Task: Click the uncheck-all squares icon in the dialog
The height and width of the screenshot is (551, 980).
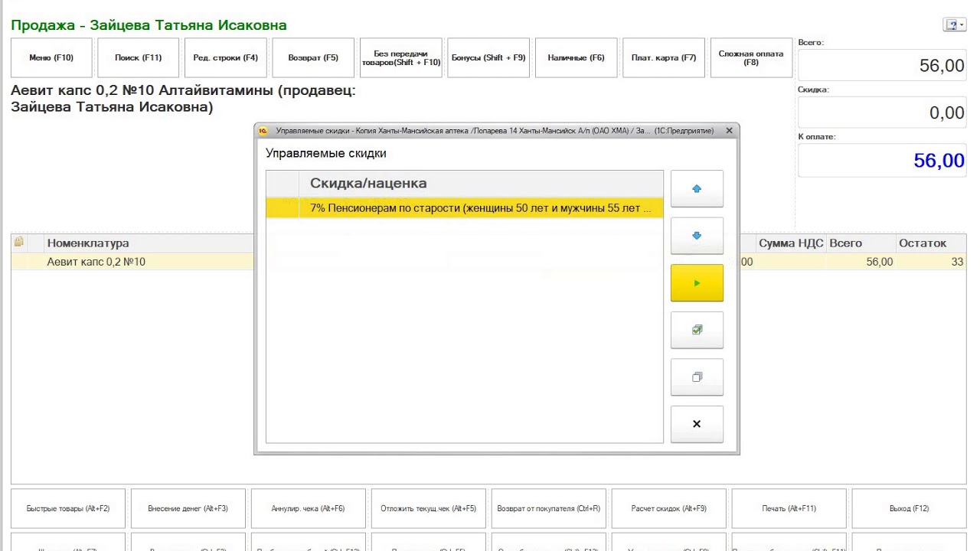Action: (x=697, y=377)
